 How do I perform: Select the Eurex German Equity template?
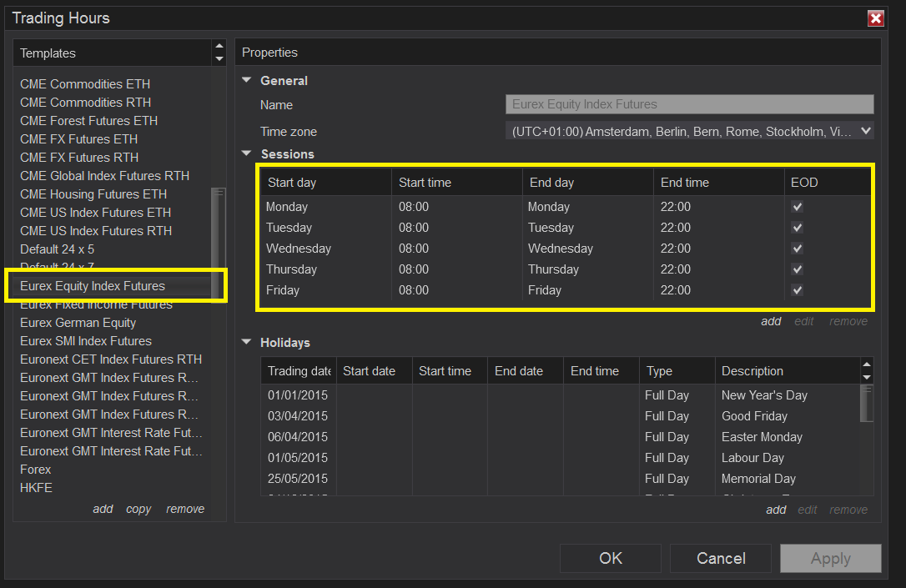pyautogui.click(x=113, y=323)
